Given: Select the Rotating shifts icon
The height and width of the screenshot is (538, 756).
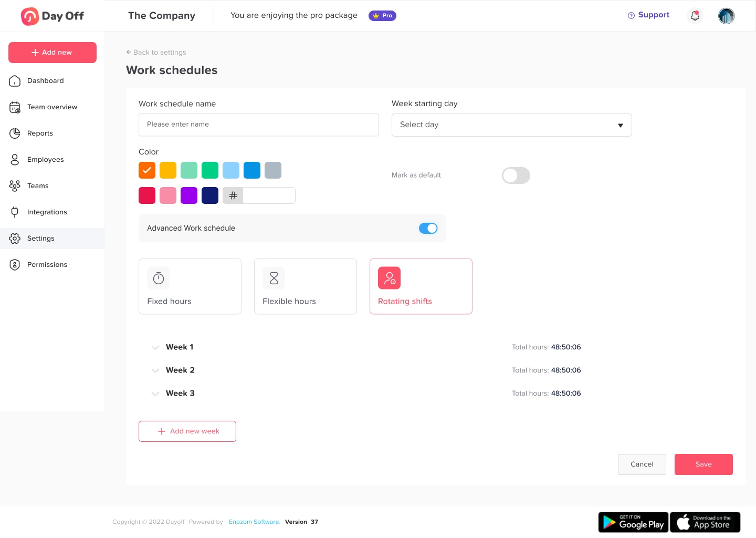Looking at the screenshot, I should click(390, 278).
